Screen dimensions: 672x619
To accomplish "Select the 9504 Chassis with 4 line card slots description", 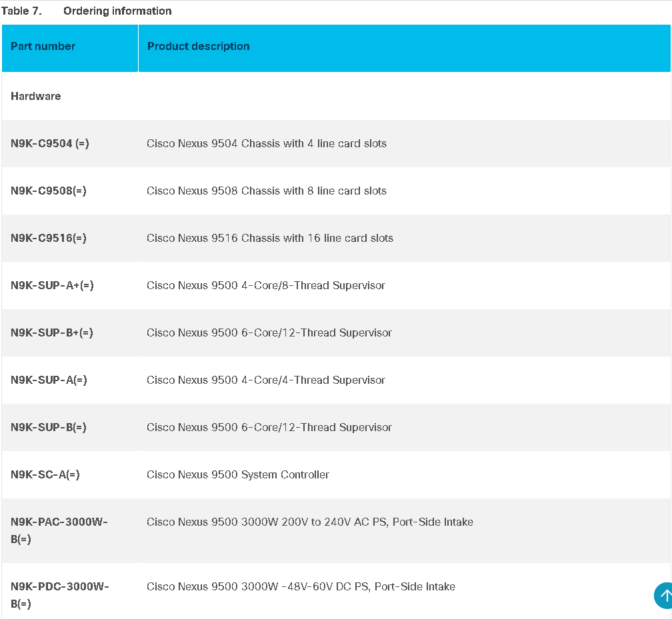I will click(267, 143).
